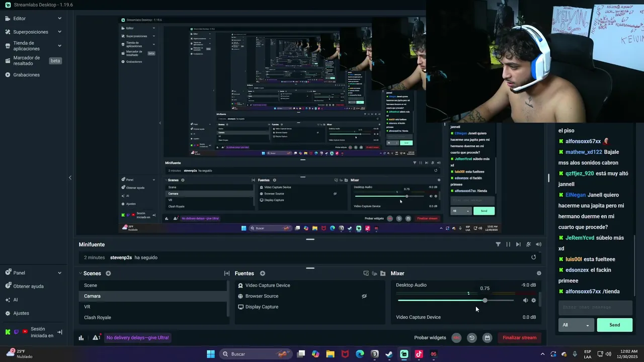Viewport: 644px width, 362px height.
Task: Pause the mini feed alert queue
Action: [x=508, y=244]
